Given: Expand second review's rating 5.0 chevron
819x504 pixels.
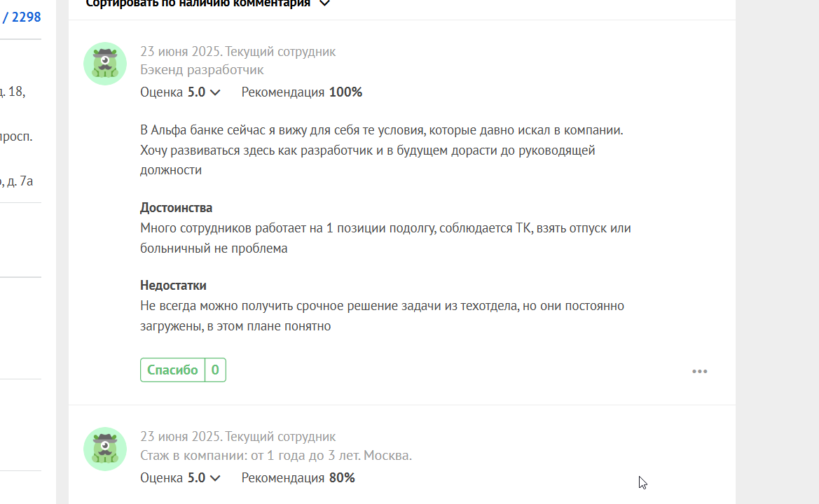Looking at the screenshot, I should [x=215, y=478].
